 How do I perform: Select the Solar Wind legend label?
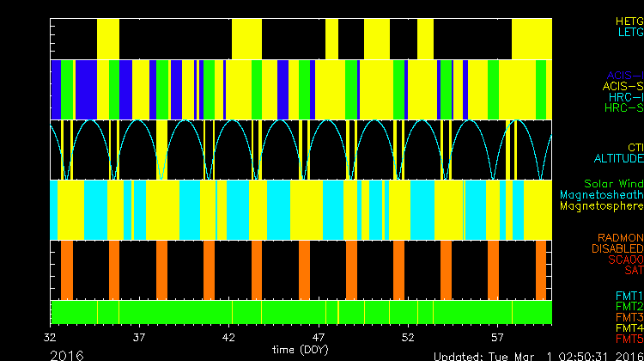point(613,183)
